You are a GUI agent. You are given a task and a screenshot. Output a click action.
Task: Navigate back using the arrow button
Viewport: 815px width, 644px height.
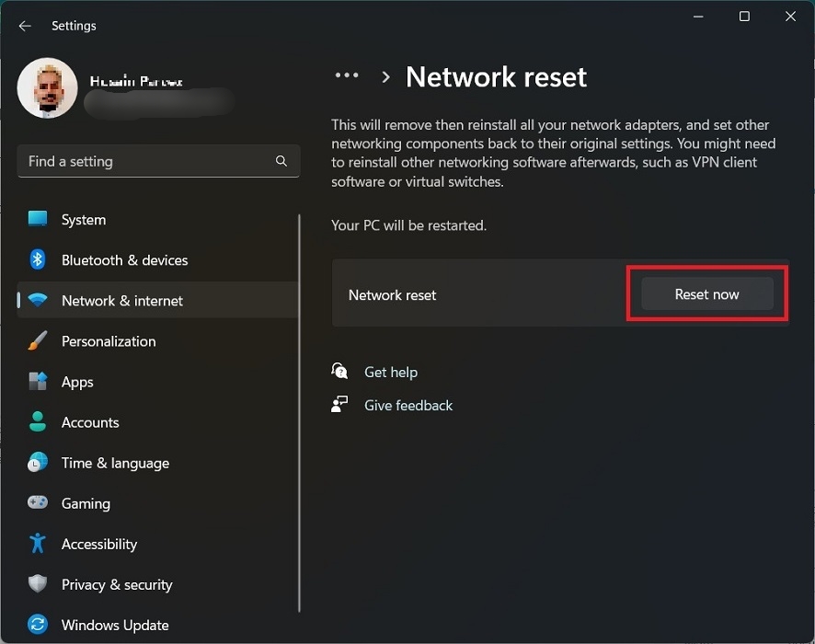[x=25, y=25]
